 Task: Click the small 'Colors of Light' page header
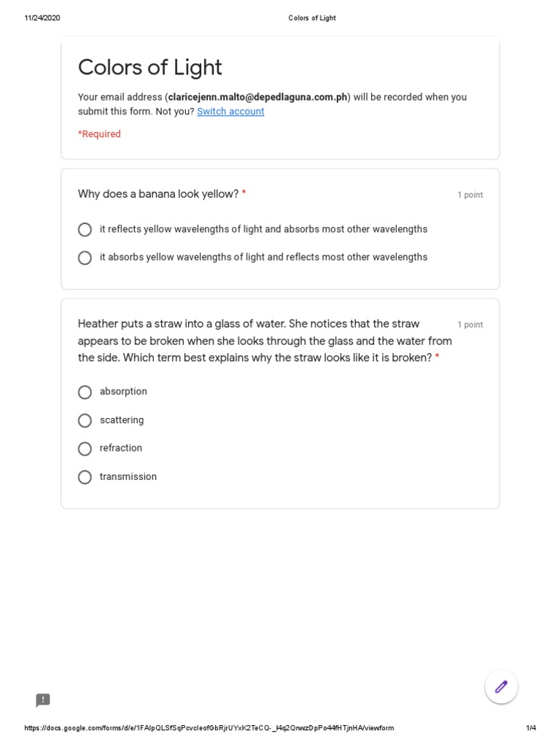(x=312, y=18)
